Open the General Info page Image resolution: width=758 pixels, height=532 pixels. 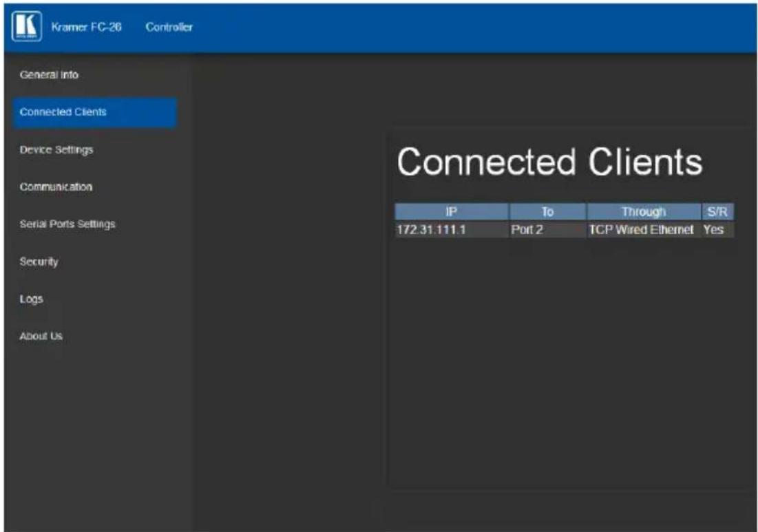[49, 75]
